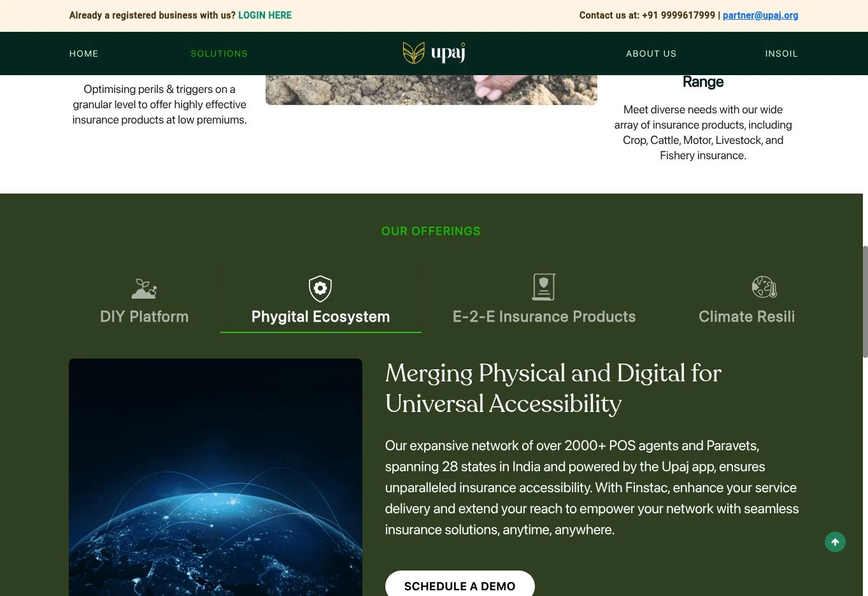Click the 'OUR OFFERINGS' heading
Viewport: 868px width, 596px height.
(x=431, y=231)
